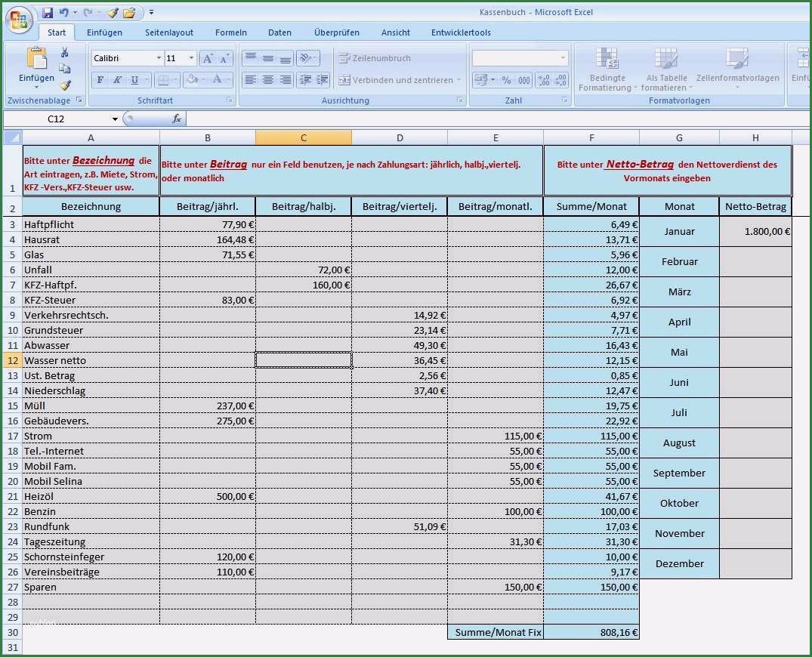Screen dimensions: 812x657
Task: Select the Netto-Betrag cell containing 1.800,00 €
Action: 755,231
